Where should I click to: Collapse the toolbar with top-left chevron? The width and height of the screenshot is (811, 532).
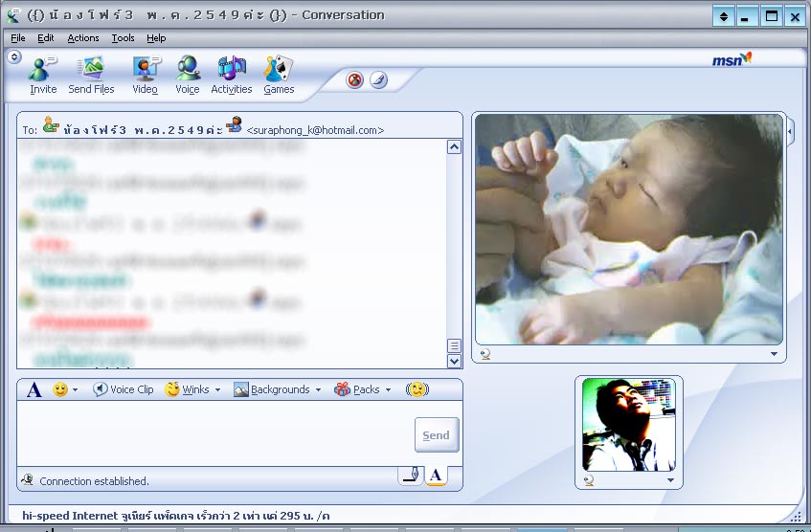coord(14,57)
